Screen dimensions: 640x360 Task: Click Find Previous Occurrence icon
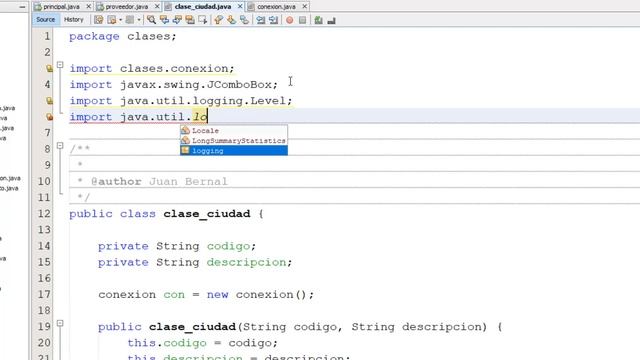(164, 20)
